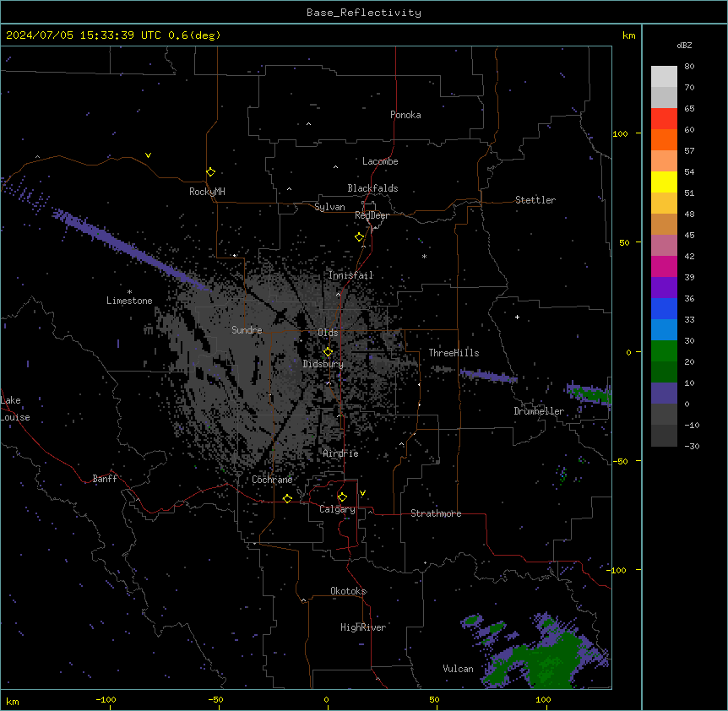
Task: Pick the royal blue 33-36 dBZ legend swatch
Action: click(x=664, y=308)
